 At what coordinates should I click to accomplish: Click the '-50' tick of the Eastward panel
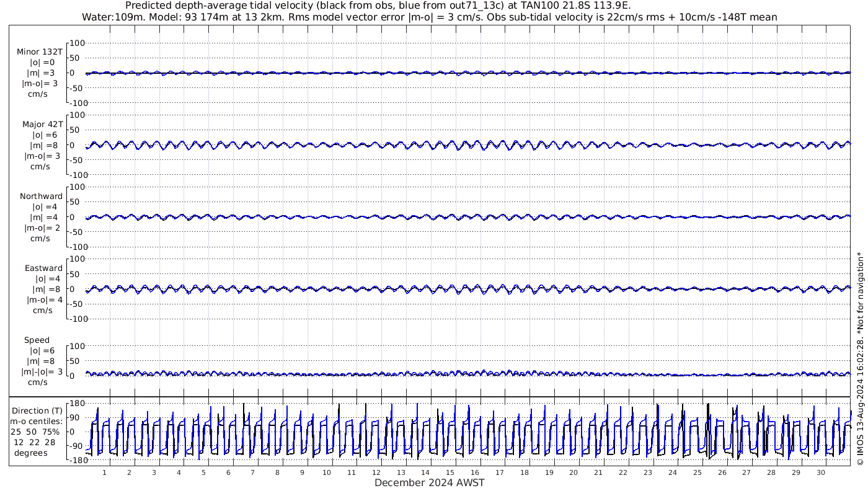tap(77, 304)
